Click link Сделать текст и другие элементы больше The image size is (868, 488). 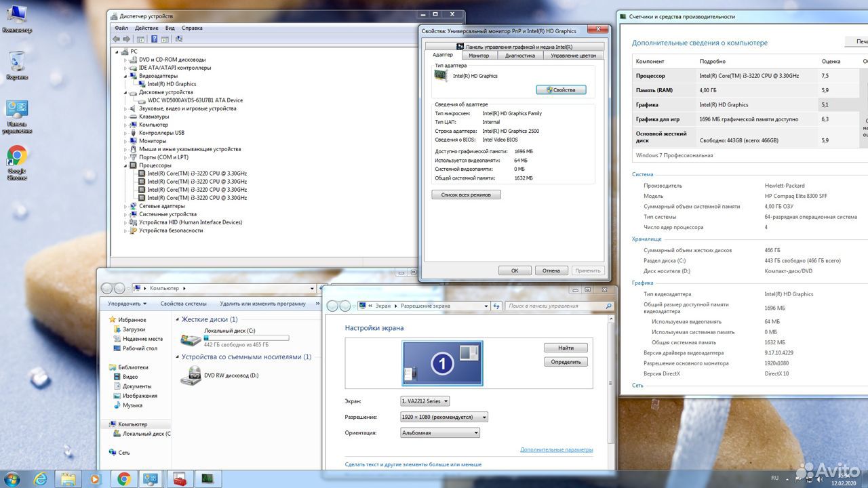coord(413,464)
